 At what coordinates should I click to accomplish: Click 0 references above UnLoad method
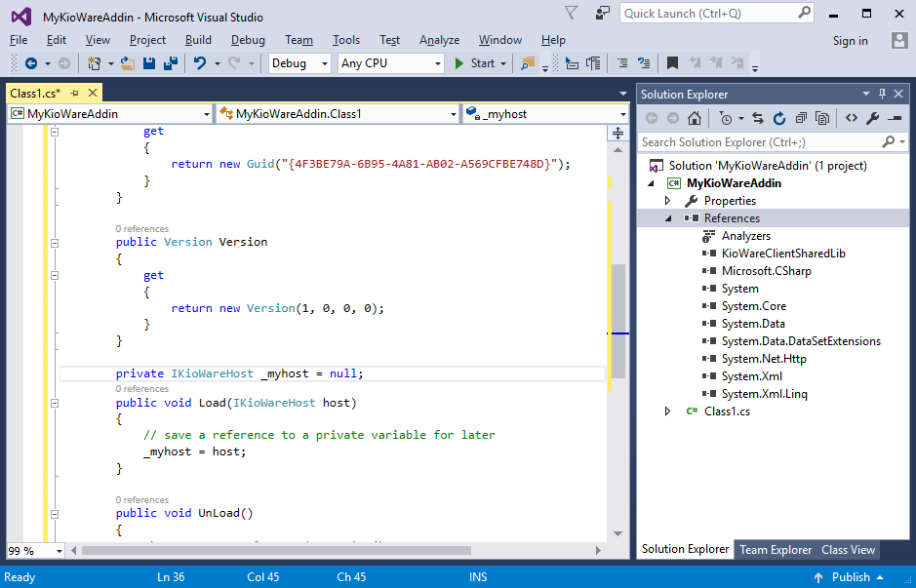tap(142, 500)
